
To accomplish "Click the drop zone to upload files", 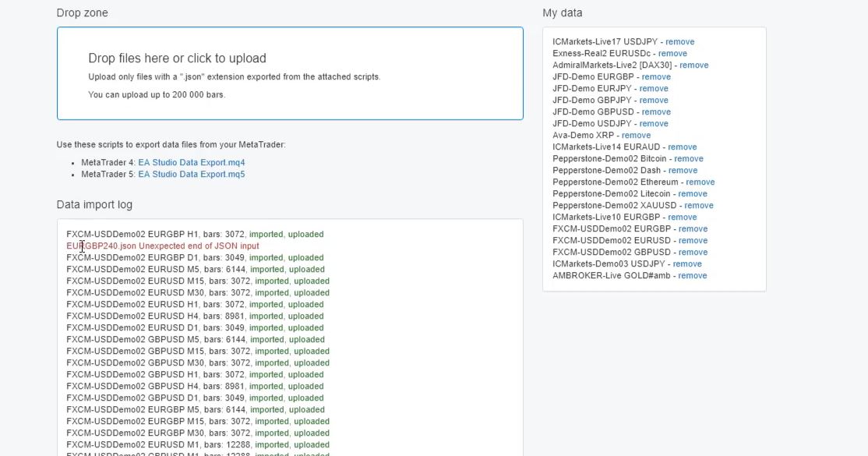I will [x=290, y=73].
